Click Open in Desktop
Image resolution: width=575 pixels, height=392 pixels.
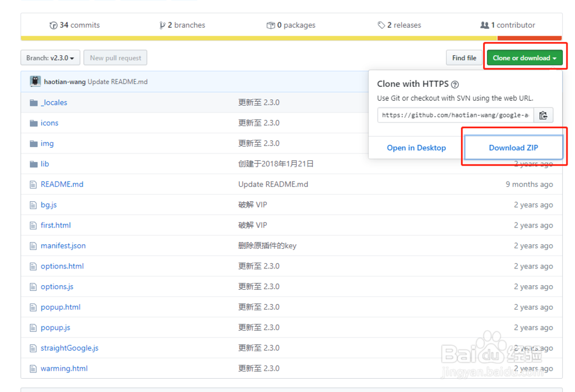click(416, 148)
